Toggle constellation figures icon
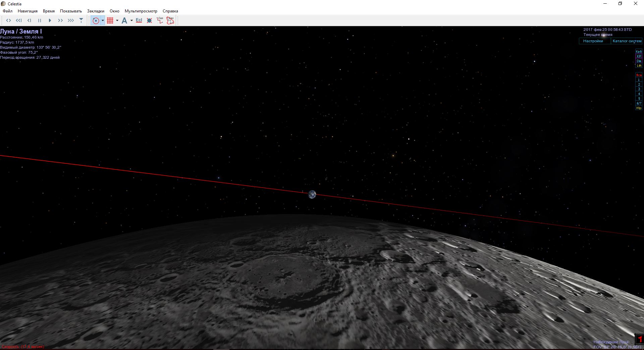The width and height of the screenshot is (644, 350). [160, 20]
